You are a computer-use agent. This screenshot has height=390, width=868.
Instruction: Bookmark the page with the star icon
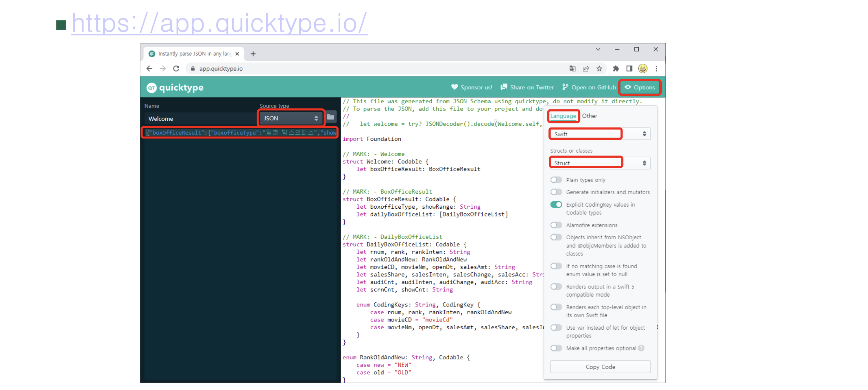point(599,69)
